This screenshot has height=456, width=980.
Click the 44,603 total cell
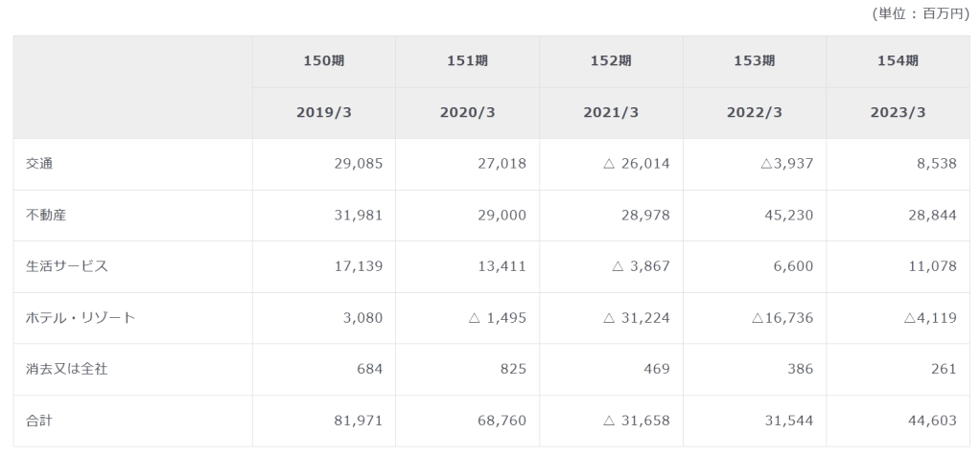pos(932,421)
